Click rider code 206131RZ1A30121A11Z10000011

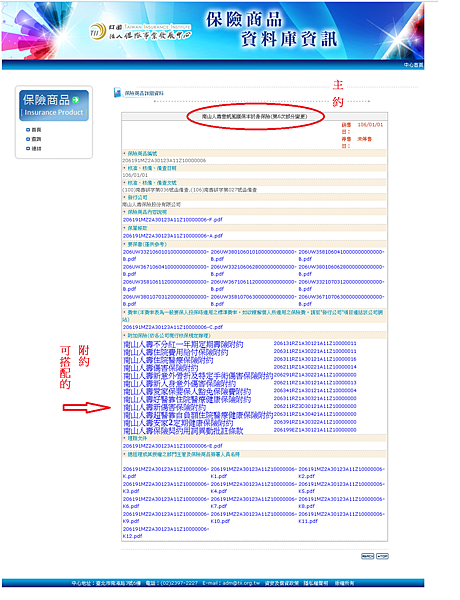[x=315, y=343]
